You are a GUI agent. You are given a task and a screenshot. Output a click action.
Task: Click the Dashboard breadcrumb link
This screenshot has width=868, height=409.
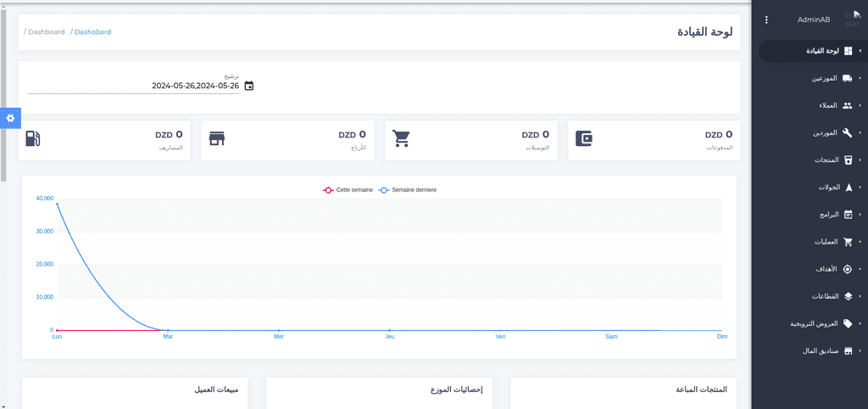tap(47, 32)
